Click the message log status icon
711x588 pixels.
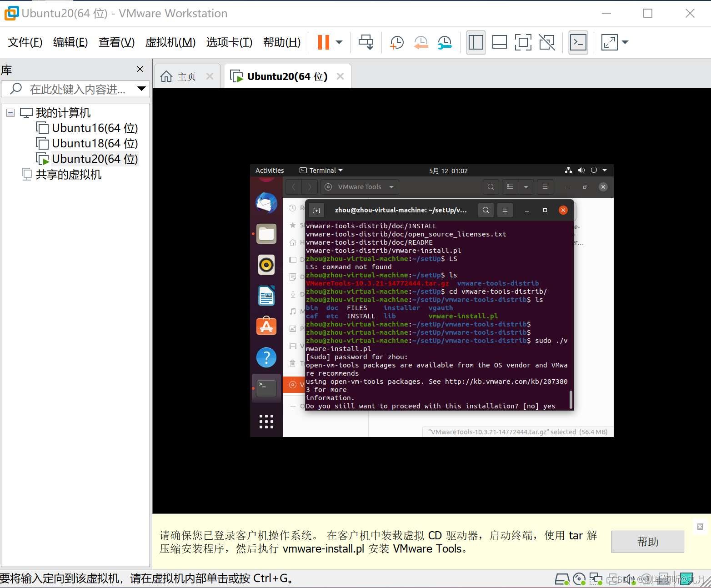pyautogui.click(x=687, y=579)
